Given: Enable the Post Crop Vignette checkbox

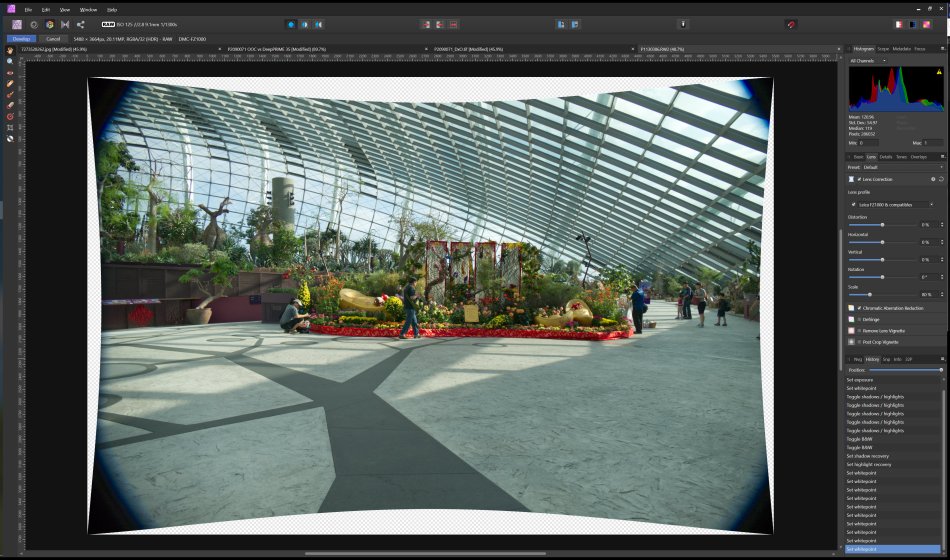Looking at the screenshot, I should click(x=859, y=342).
